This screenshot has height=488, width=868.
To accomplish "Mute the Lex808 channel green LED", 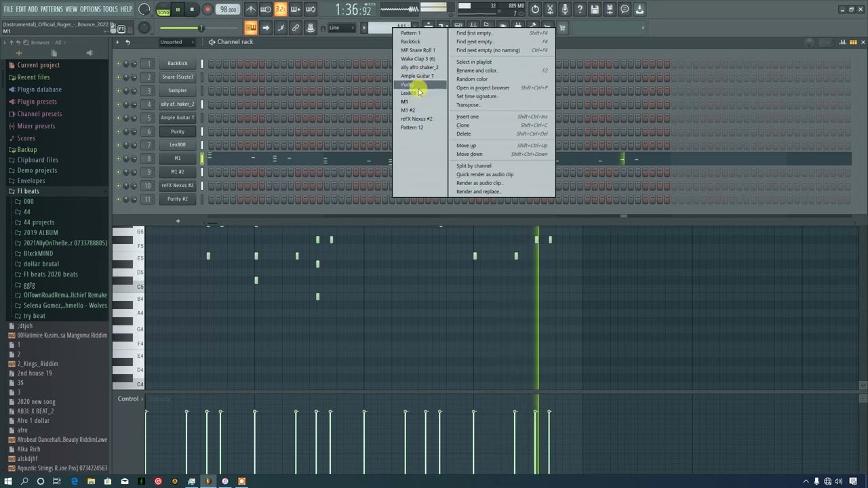I will [118, 145].
